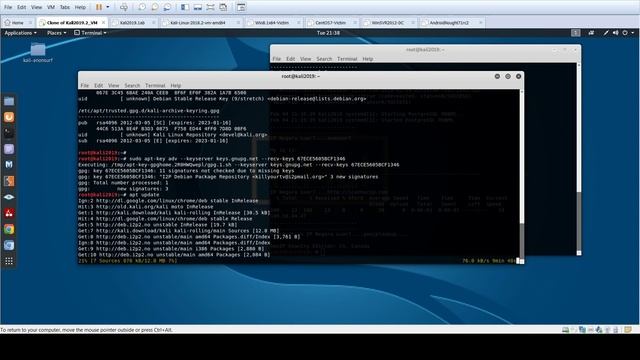Click the workspace indicator in Kali top bar

576,33
